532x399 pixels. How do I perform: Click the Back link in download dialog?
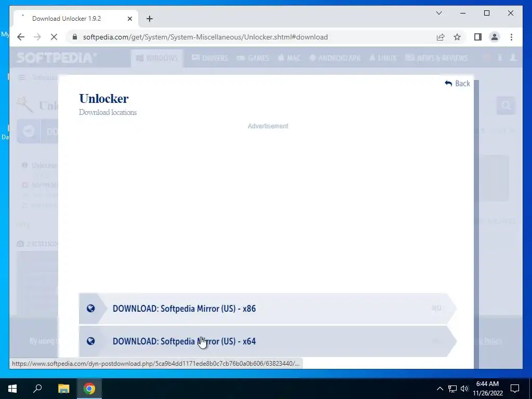coord(457,84)
